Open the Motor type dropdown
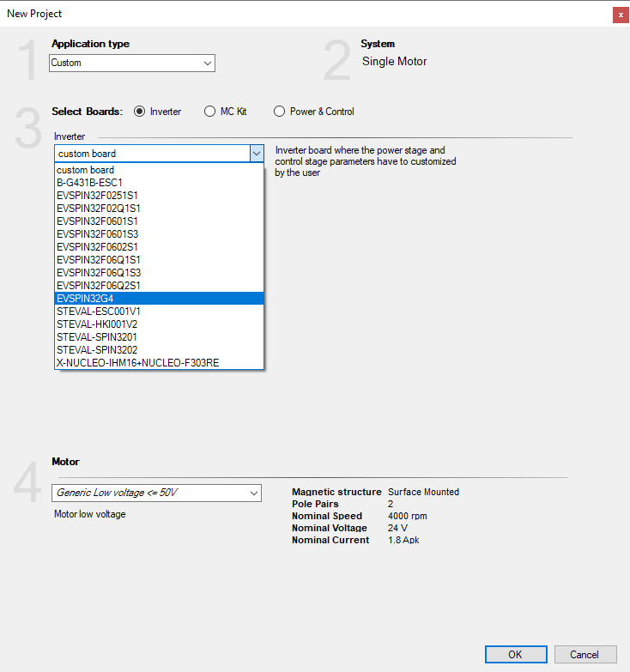The width and height of the screenshot is (630, 672). click(x=156, y=493)
